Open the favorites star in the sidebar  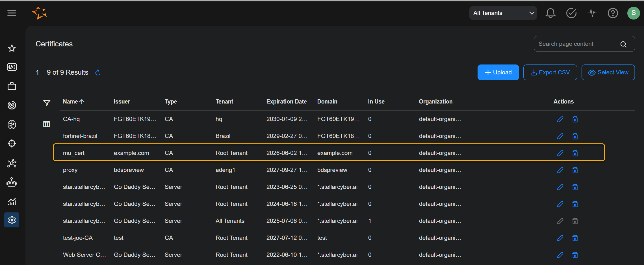coord(12,48)
